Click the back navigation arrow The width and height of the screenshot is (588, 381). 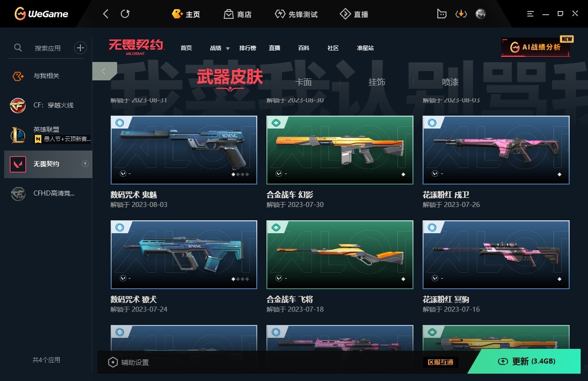(106, 14)
